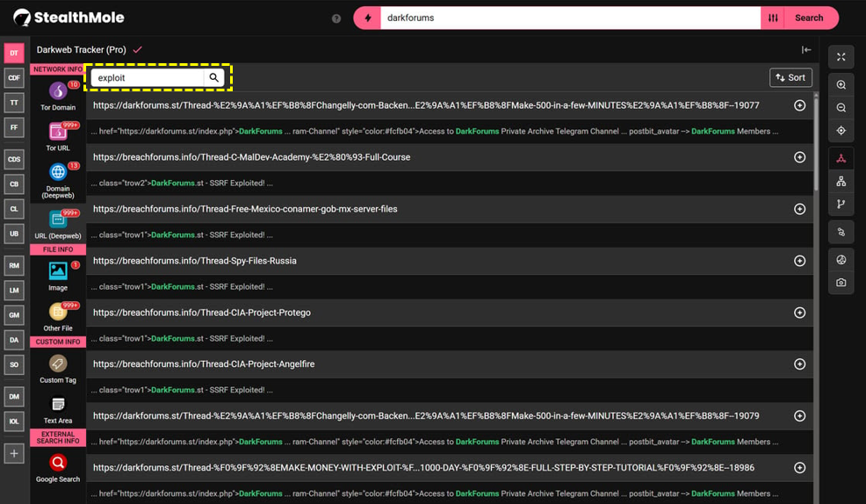The image size is (866, 504).
Task: Select Image file category
Action: coord(58,276)
